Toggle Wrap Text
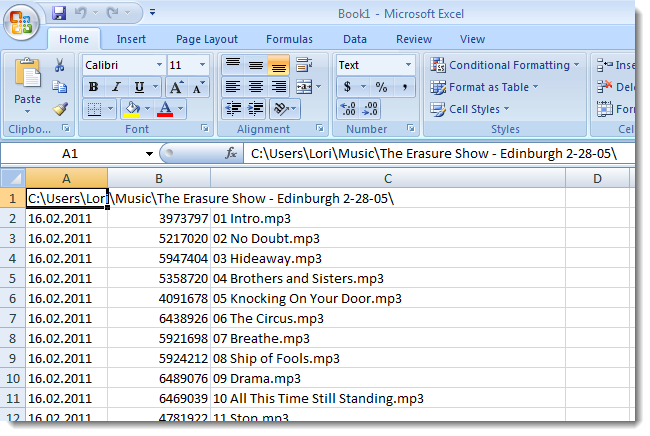The image size is (650, 436). point(304,65)
